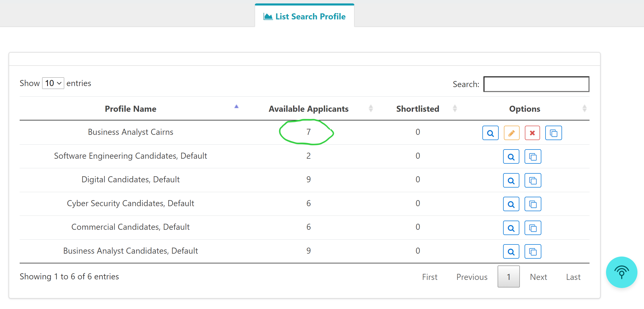Click search icon for Business Analyst Cairns
This screenshot has width=644, height=309.
[490, 133]
